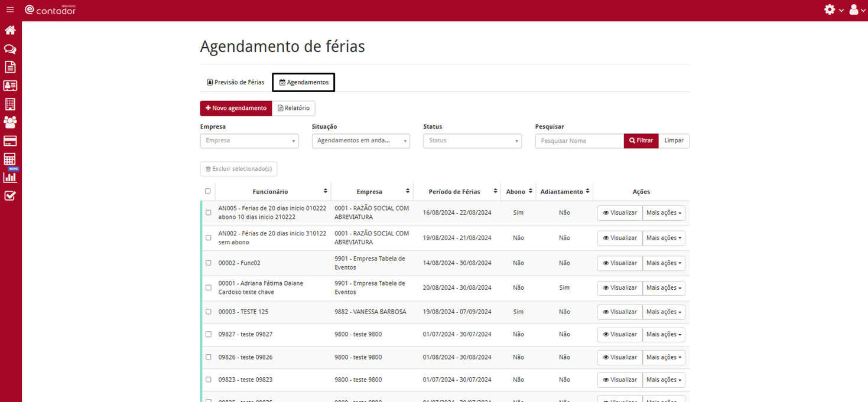Screen dimensions: 868x402
Task: Open the document sidebar icon
Action: click(10, 67)
